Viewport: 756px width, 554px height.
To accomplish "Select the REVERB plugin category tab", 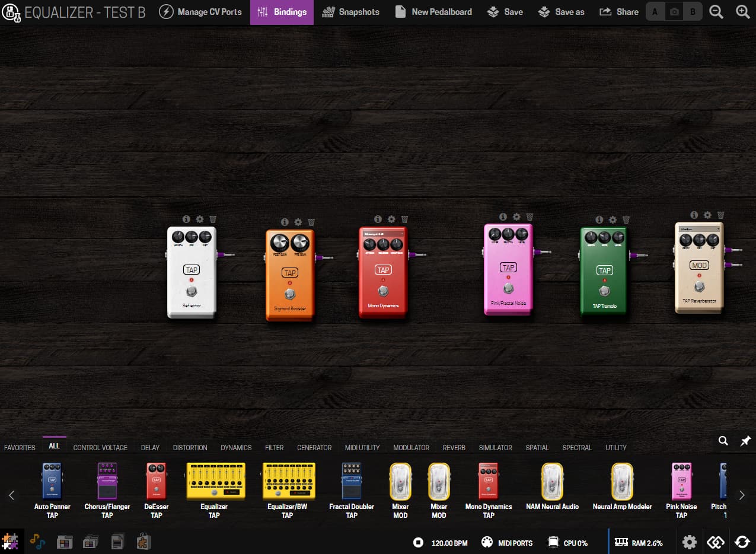I will tap(454, 448).
